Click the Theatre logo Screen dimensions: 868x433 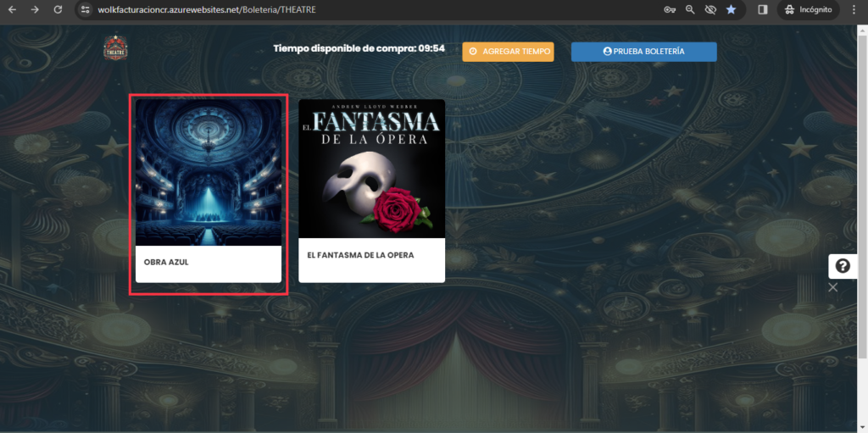(x=115, y=48)
